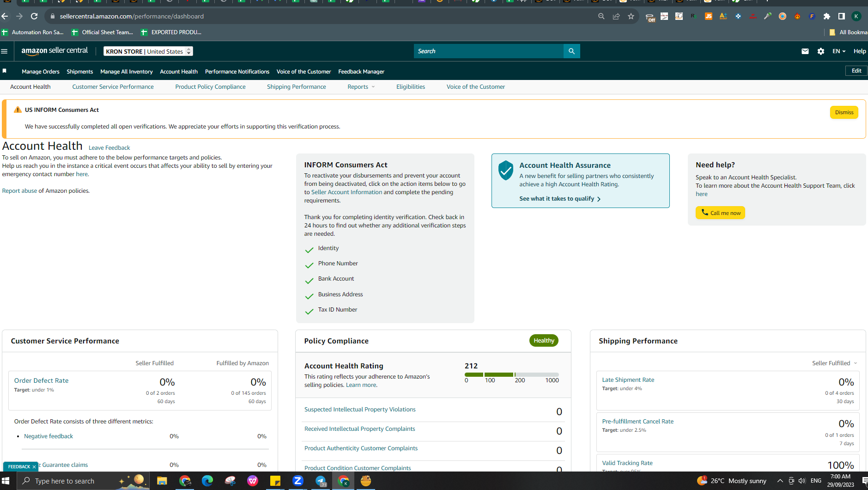
Task: Show hidden system tray icons chevron
Action: point(780,481)
